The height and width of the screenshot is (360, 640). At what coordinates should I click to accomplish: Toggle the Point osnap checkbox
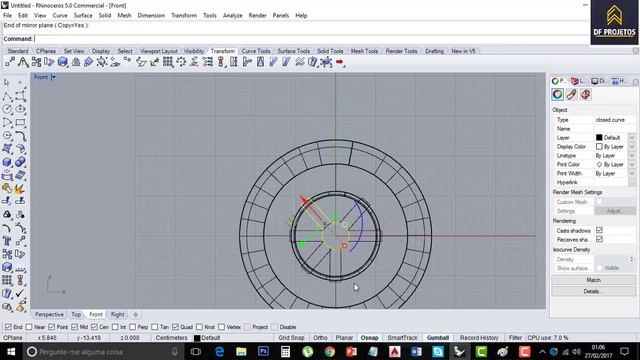pos(51,327)
